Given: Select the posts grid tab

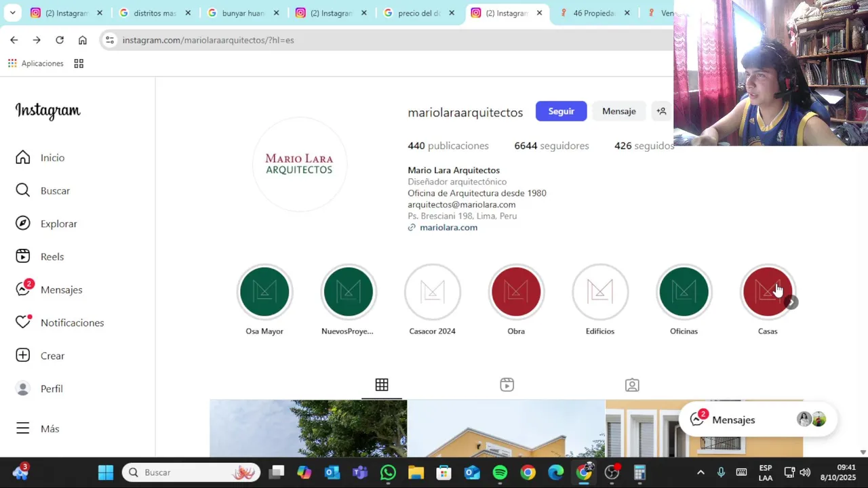Looking at the screenshot, I should [382, 385].
